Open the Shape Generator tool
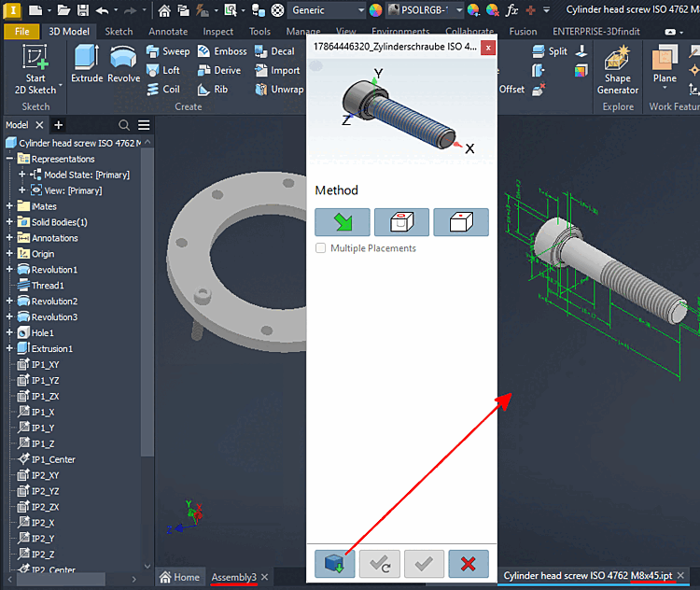Screen dimensions: 700x590 pos(618,70)
